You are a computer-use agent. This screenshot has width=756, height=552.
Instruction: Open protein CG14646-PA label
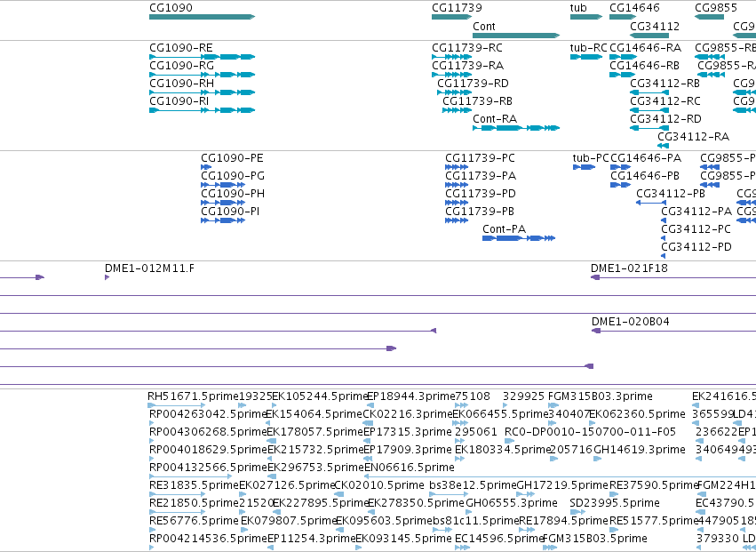pyautogui.click(x=646, y=158)
